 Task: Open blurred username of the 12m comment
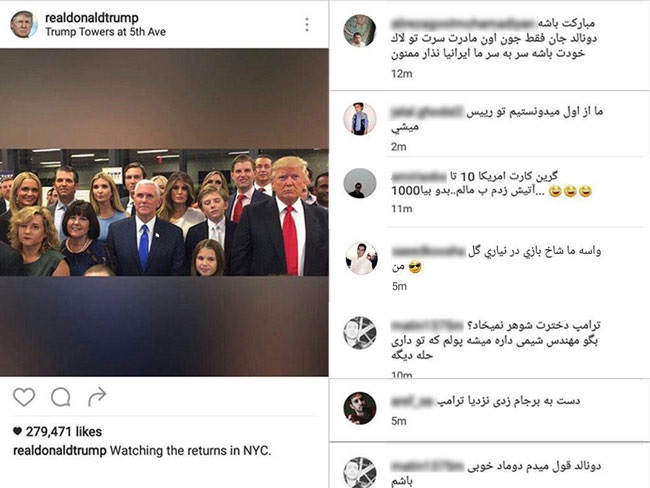pos(463,23)
